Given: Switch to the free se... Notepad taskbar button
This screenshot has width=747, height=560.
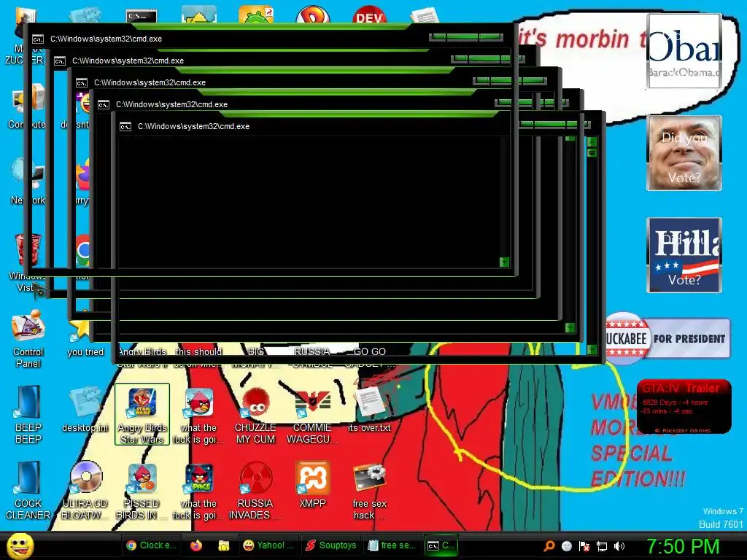Looking at the screenshot, I should (392, 545).
